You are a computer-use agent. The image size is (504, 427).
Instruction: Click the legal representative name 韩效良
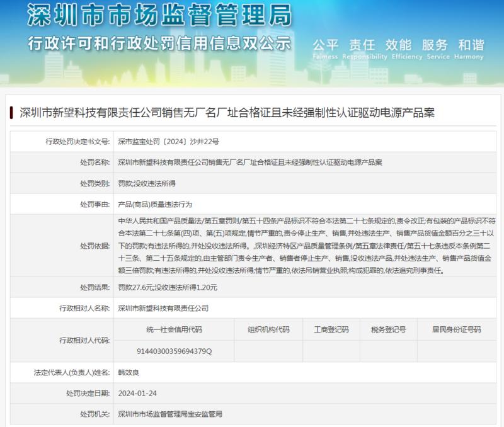coord(129,372)
